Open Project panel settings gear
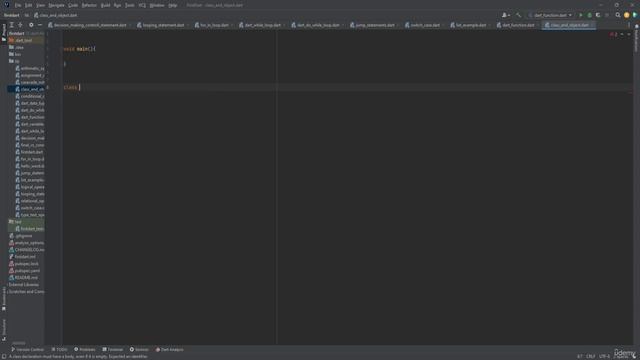The width and height of the screenshot is (640, 360). (31, 25)
